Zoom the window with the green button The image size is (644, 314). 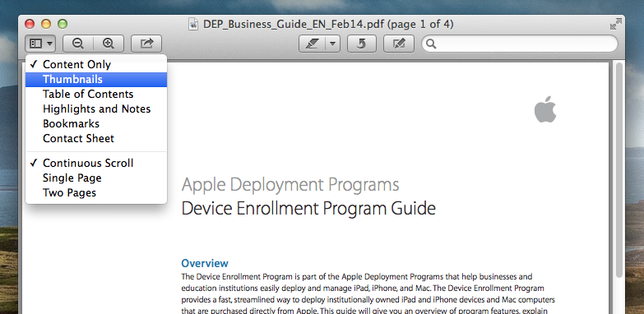pos(63,24)
